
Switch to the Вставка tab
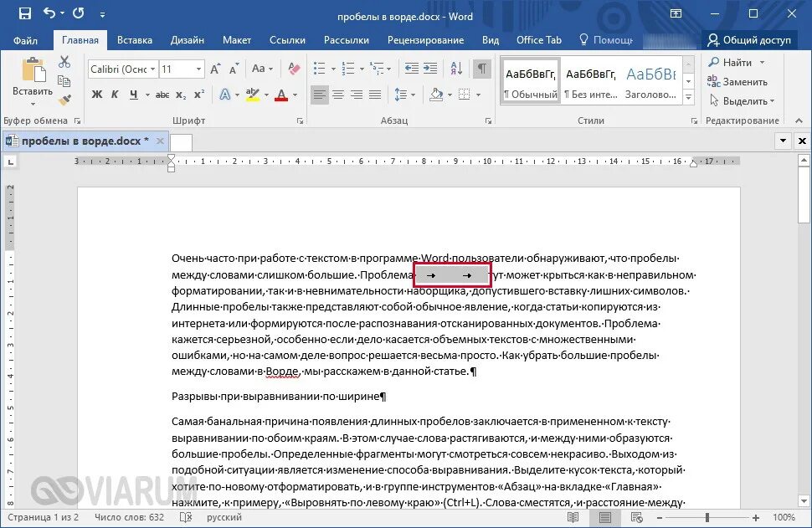coord(135,40)
